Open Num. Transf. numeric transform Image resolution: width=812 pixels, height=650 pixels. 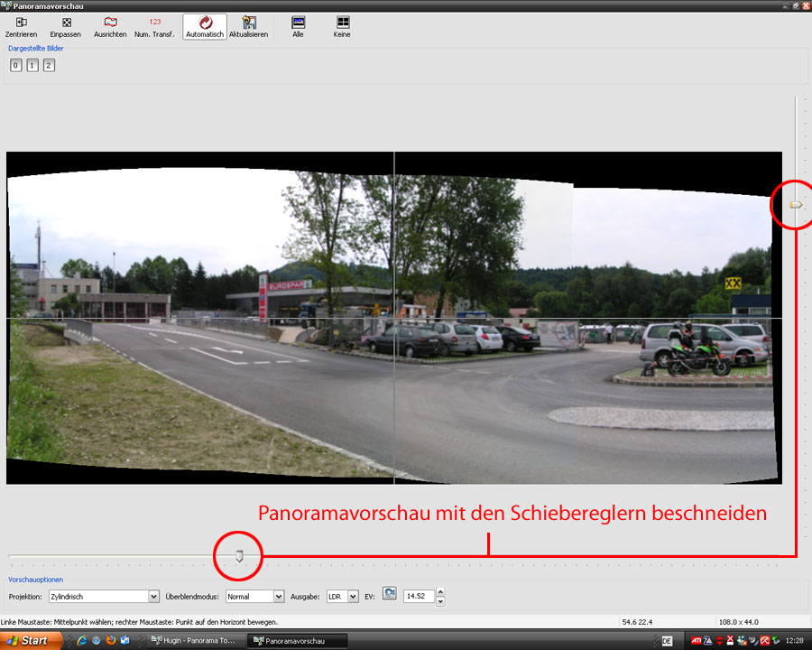(x=154, y=22)
